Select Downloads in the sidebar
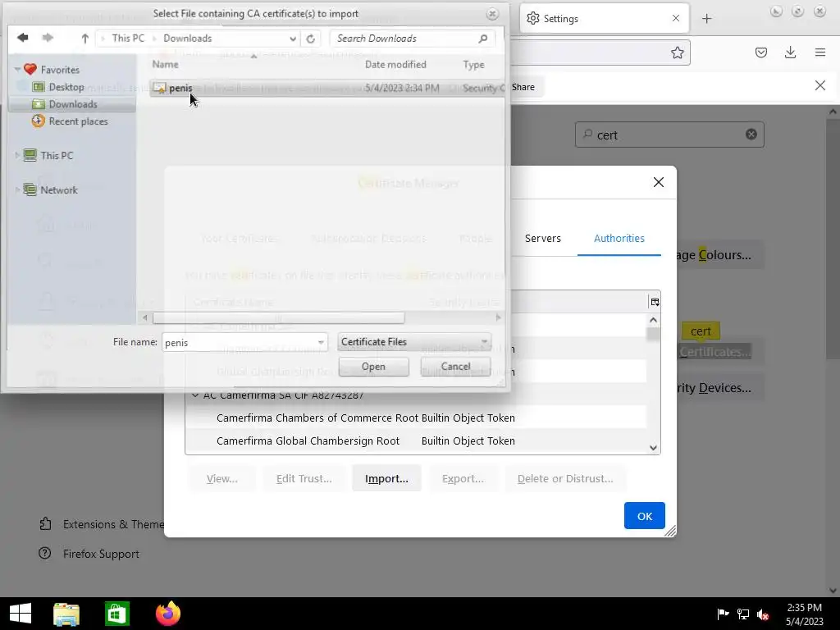This screenshot has width=840, height=630. (73, 104)
